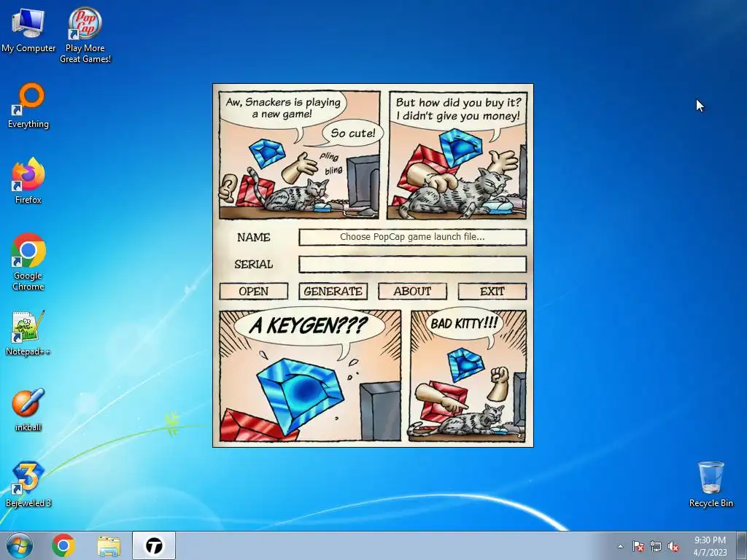The image size is (747, 560).
Task: Click the muted volume tray icon
Action: (673, 546)
